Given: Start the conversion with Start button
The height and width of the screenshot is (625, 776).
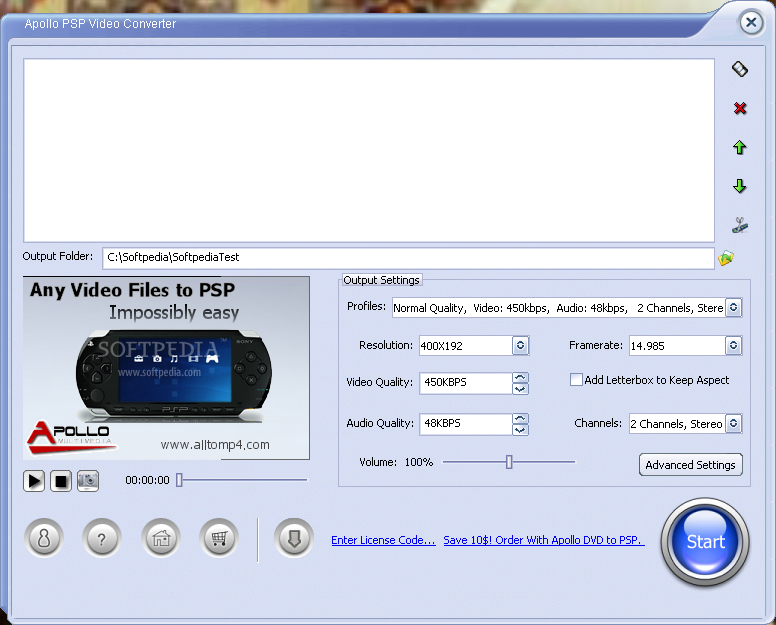Looking at the screenshot, I should [705, 542].
